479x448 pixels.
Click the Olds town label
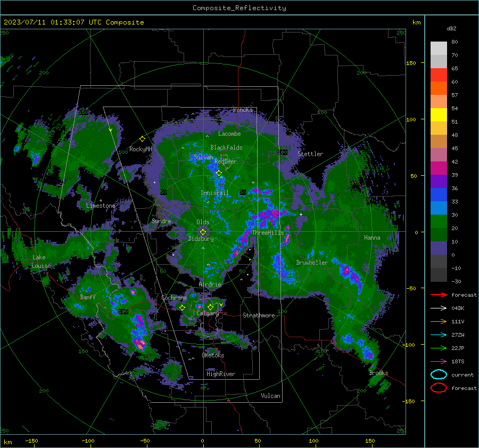pyautogui.click(x=203, y=222)
